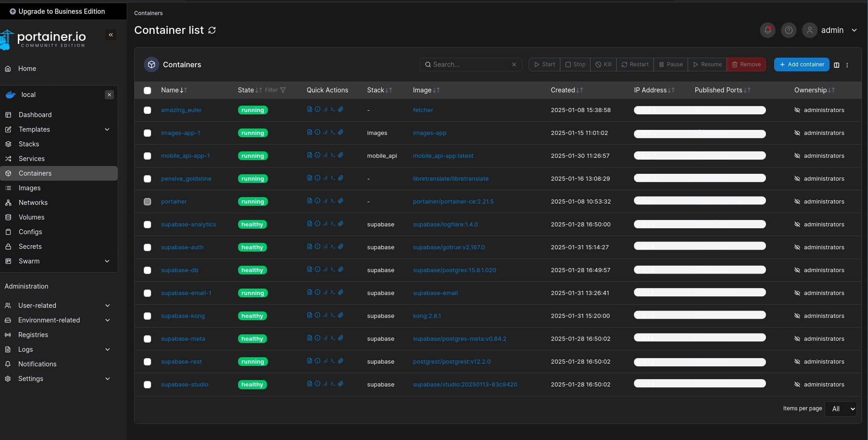Viewport: 868px width, 440px height.
Task: Open the notifications bell icon
Action: (x=767, y=30)
